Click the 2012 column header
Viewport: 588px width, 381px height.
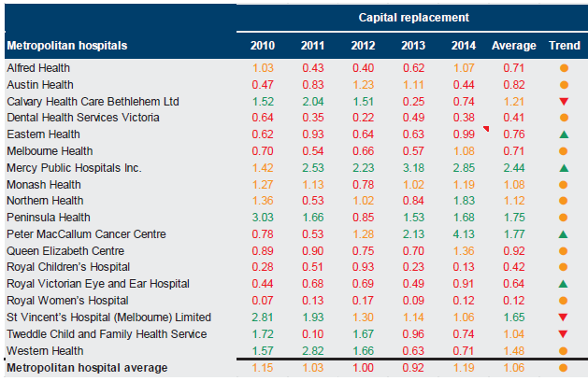363,46
